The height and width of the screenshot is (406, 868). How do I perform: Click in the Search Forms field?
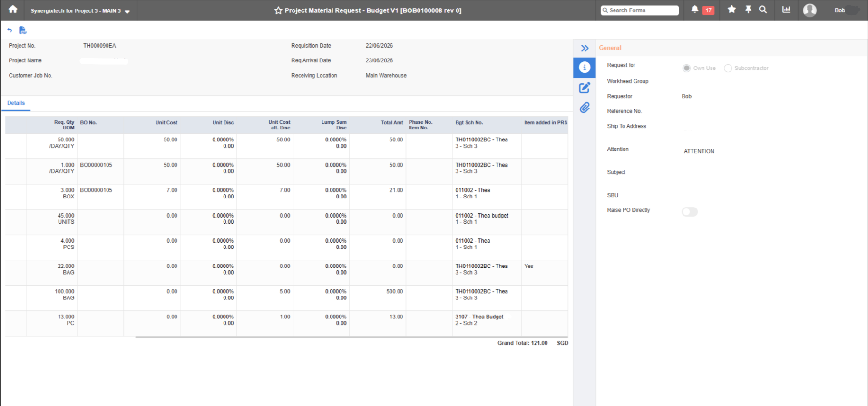pyautogui.click(x=639, y=10)
